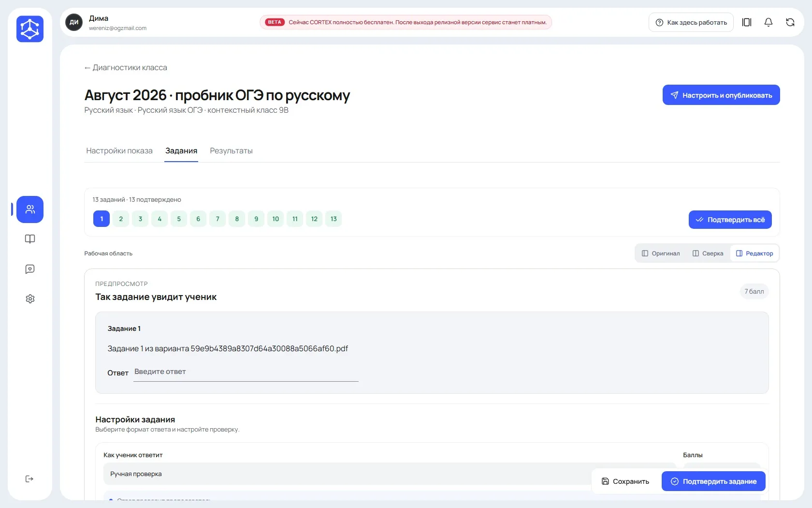Click 'Настроить и опубликовать' button
The image size is (812, 508).
pos(721,95)
